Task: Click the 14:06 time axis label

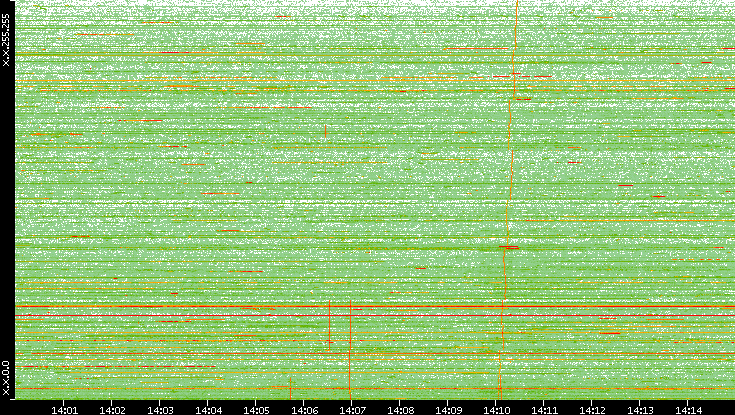Action: point(304,410)
